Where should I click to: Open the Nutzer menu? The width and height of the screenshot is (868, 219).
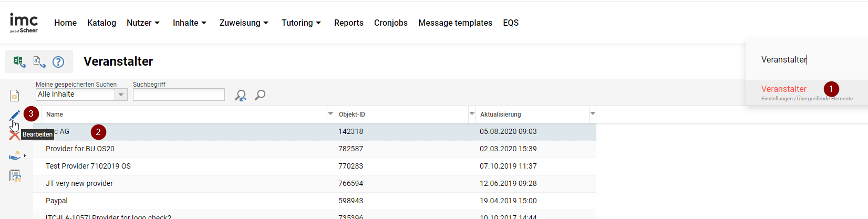pos(143,23)
